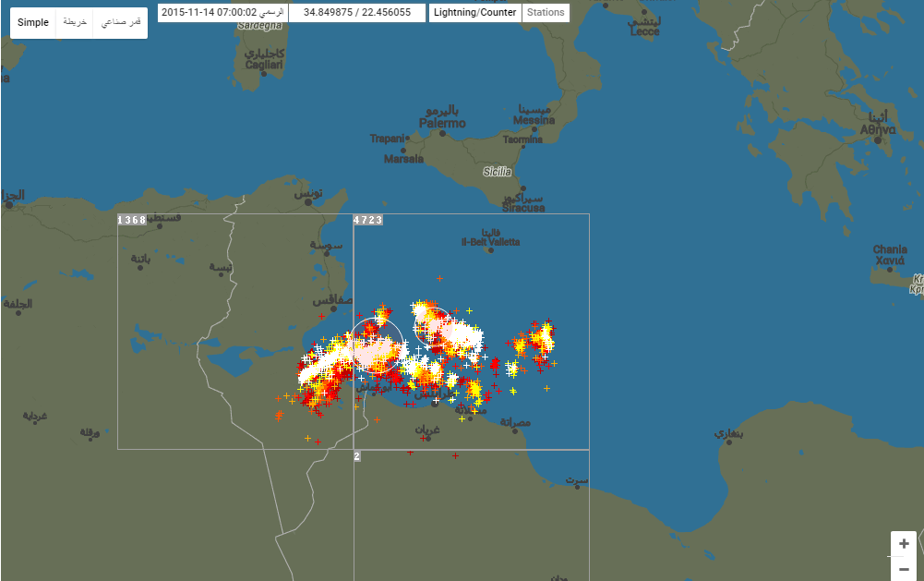Click the Sicilia region label
Viewport: 924px width, 581px height.
pyautogui.click(x=498, y=172)
